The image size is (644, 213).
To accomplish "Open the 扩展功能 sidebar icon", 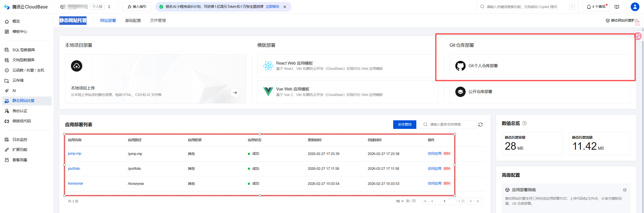I will [x=7, y=150].
